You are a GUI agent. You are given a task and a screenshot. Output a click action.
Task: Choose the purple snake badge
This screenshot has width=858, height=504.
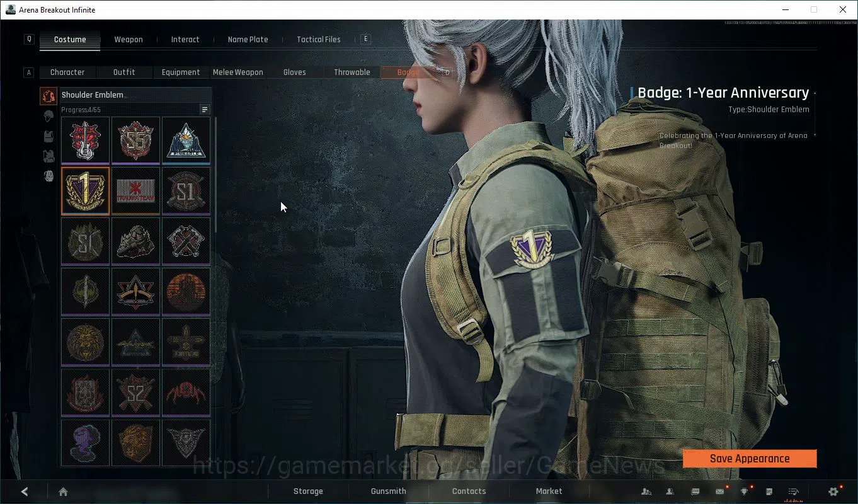pyautogui.click(x=85, y=442)
